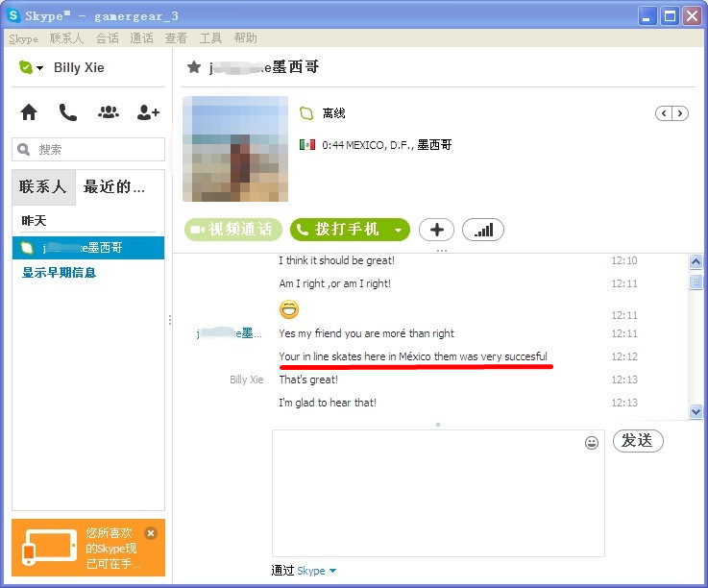The image size is (708, 588).
Task: Click the favorite star next to contact name
Action: point(194,67)
